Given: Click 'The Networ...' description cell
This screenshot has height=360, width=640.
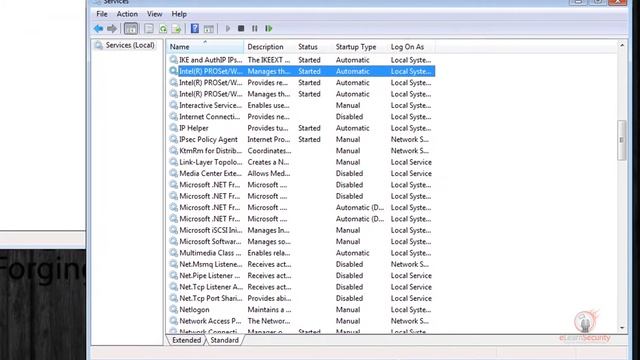Looking at the screenshot, I should pyautogui.click(x=269, y=321).
